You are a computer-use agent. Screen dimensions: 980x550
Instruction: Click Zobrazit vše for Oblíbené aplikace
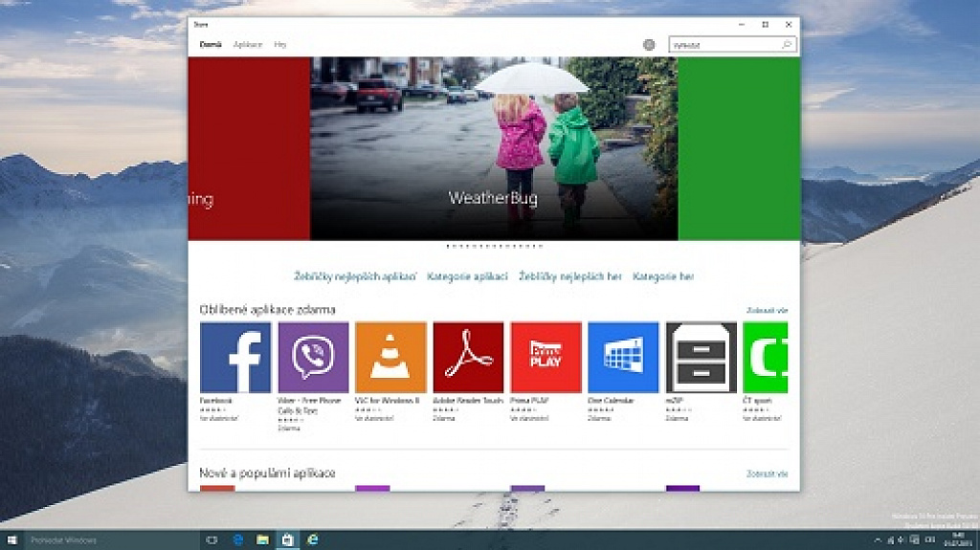(767, 311)
